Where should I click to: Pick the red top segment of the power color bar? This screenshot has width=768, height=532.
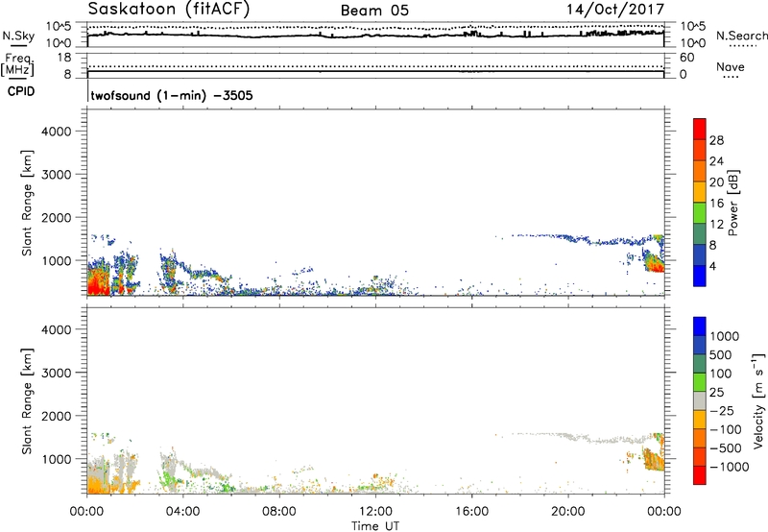(700, 130)
